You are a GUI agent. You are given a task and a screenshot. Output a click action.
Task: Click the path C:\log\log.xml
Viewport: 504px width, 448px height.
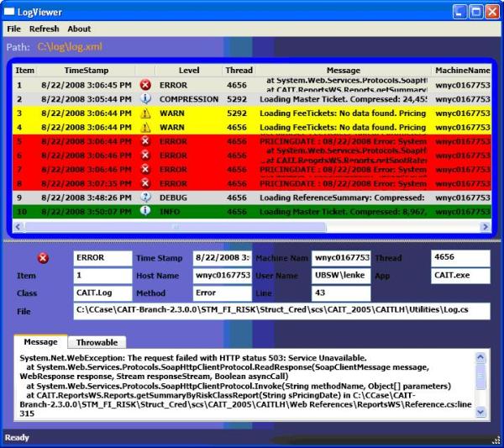(x=70, y=47)
